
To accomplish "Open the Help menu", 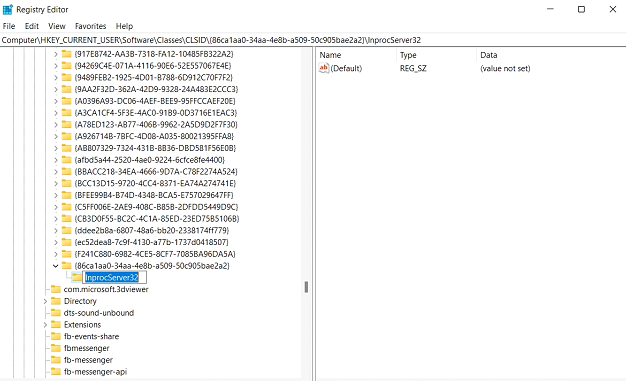I will point(124,26).
